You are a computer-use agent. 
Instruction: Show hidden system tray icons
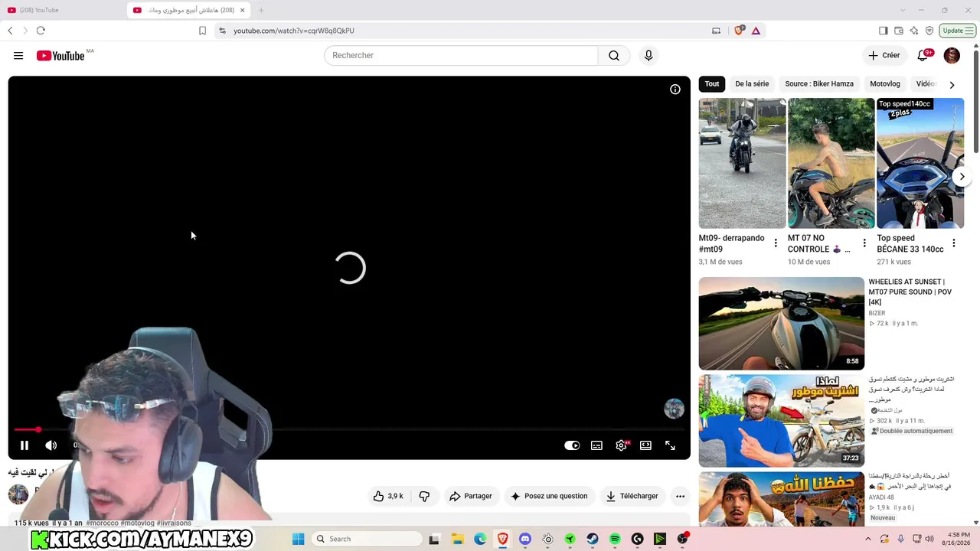pyautogui.click(x=868, y=539)
